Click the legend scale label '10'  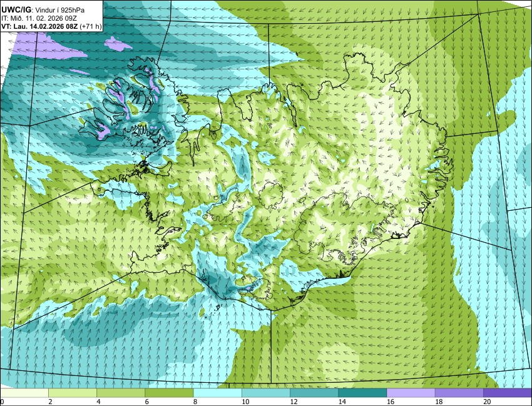coord(245,402)
